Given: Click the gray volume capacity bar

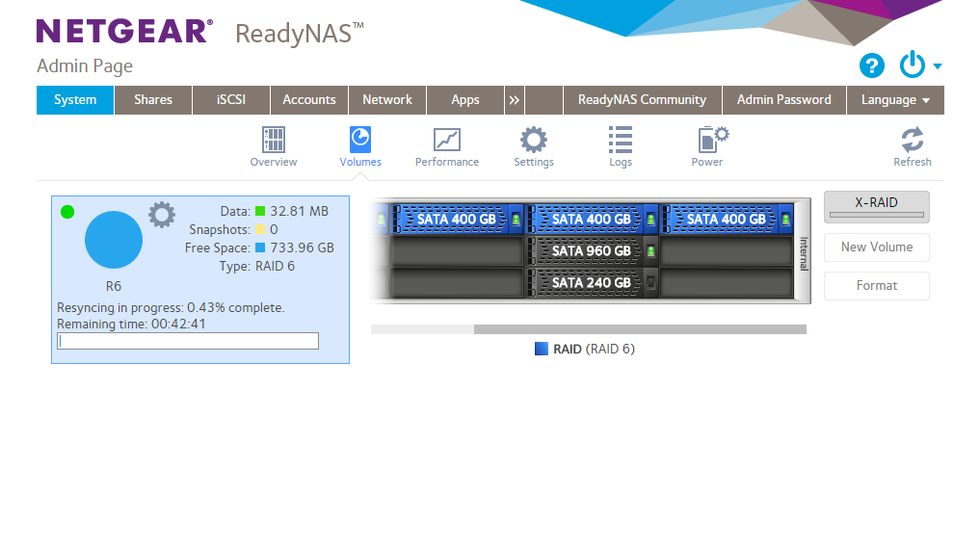Looking at the screenshot, I should [640, 329].
